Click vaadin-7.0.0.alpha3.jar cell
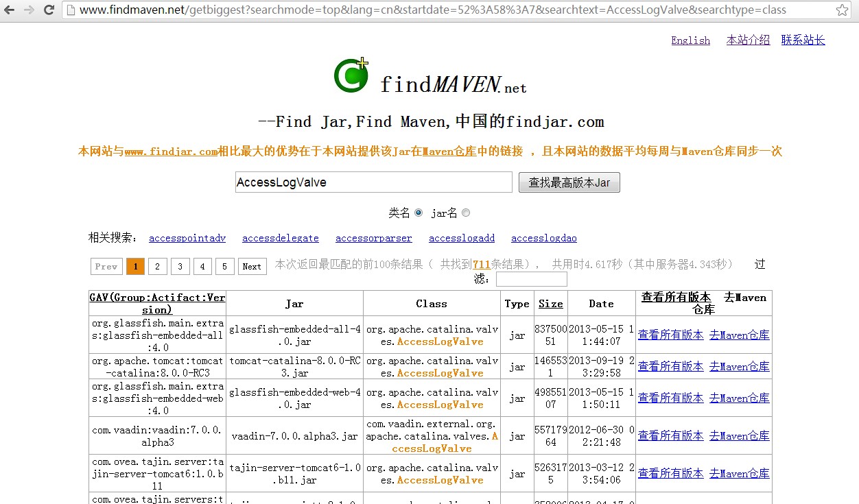The width and height of the screenshot is (859, 504). point(294,436)
